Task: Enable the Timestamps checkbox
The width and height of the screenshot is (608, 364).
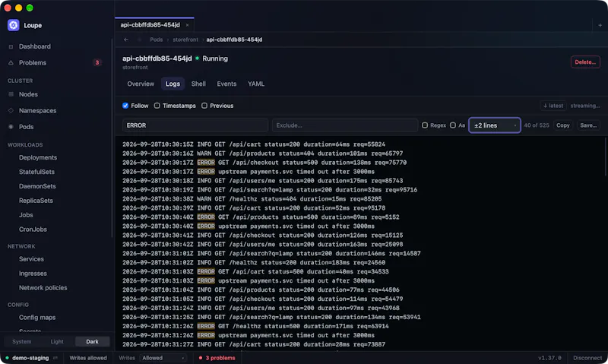Action: tap(157, 106)
